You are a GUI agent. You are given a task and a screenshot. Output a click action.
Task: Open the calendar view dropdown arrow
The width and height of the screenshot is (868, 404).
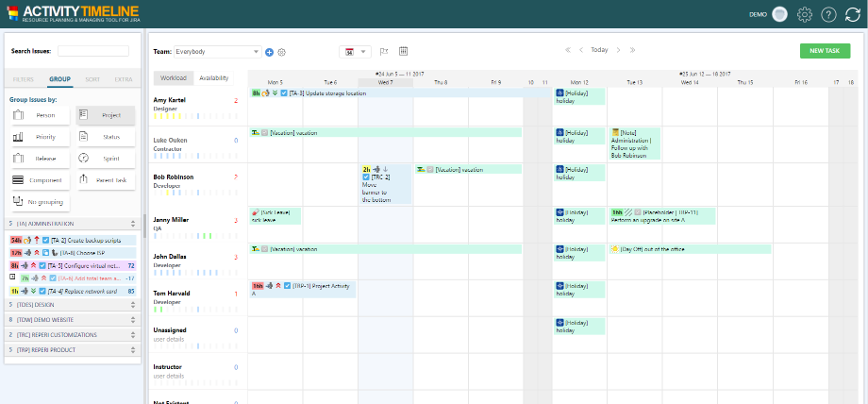point(362,52)
